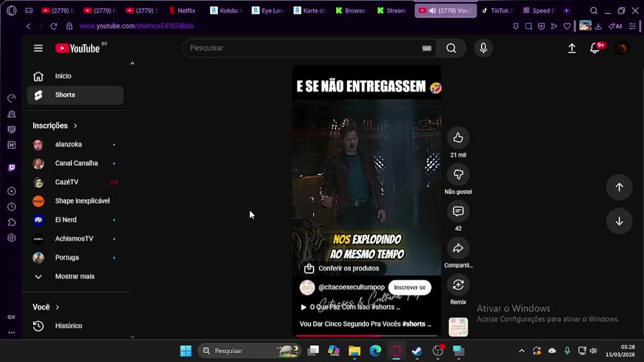Start voice search with the microphone icon

click(x=484, y=48)
